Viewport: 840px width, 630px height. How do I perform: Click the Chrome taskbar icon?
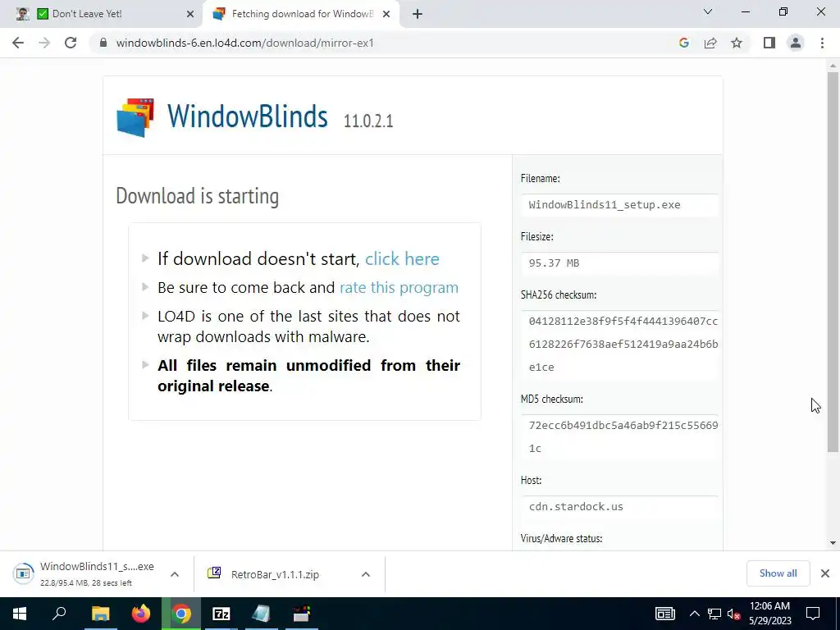point(181,614)
